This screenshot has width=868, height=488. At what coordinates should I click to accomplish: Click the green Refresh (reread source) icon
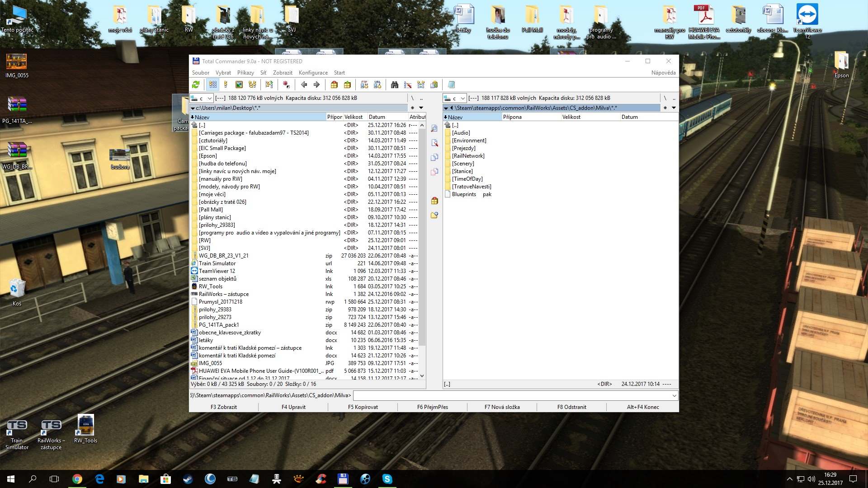point(196,84)
